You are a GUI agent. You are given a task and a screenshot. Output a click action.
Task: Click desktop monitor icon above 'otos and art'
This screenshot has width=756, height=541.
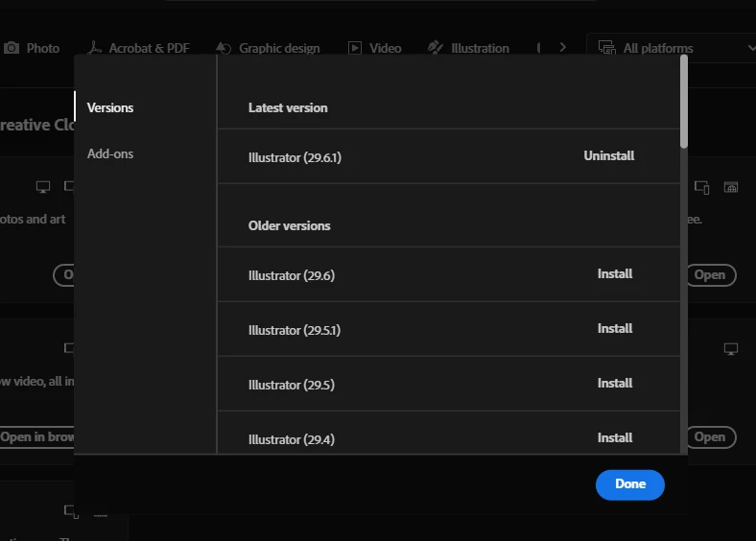click(x=43, y=187)
